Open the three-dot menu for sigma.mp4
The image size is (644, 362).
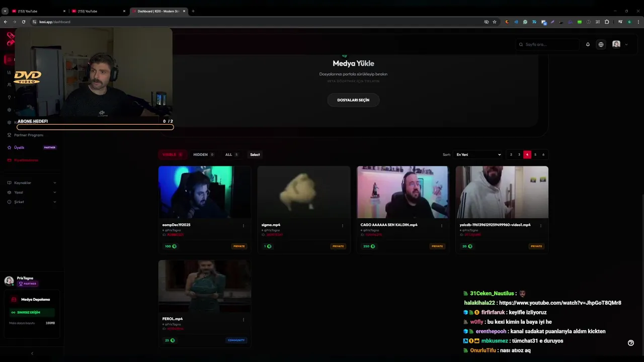343,226
